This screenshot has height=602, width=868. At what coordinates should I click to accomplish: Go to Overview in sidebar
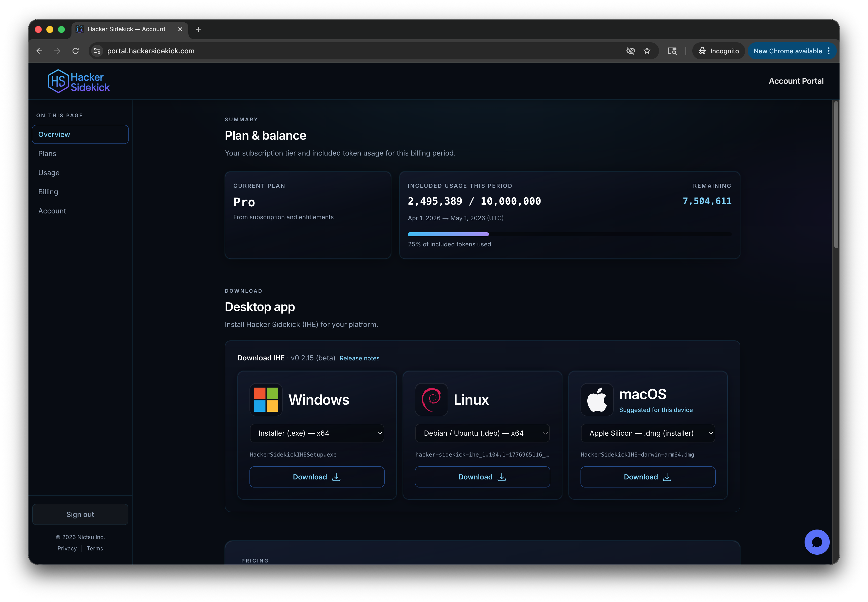tap(80, 134)
